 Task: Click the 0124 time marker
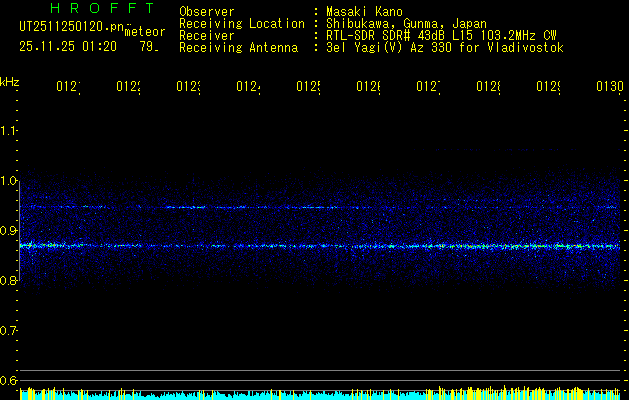[248, 87]
